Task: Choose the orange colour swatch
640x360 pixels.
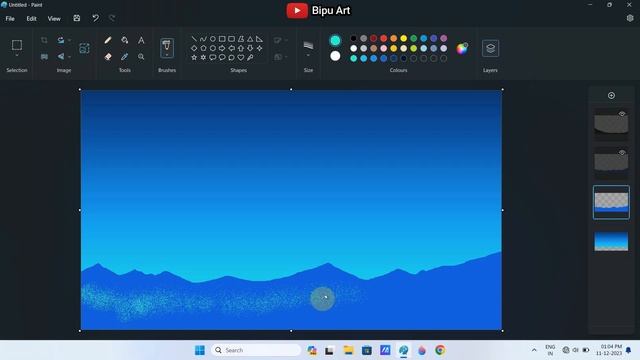Action: [x=393, y=38]
